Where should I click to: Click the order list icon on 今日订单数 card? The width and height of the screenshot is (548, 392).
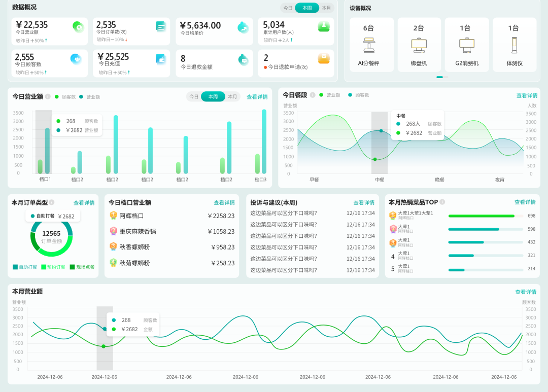coord(161,26)
